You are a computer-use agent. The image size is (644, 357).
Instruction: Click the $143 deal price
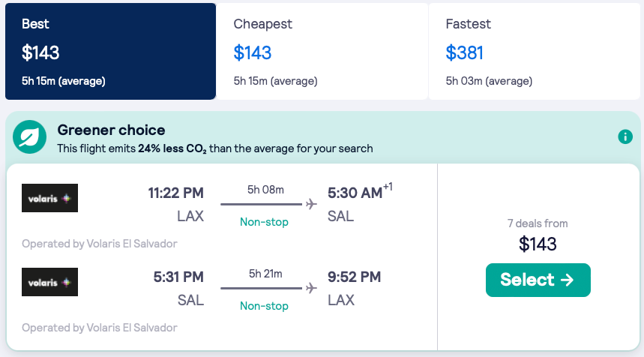point(538,244)
